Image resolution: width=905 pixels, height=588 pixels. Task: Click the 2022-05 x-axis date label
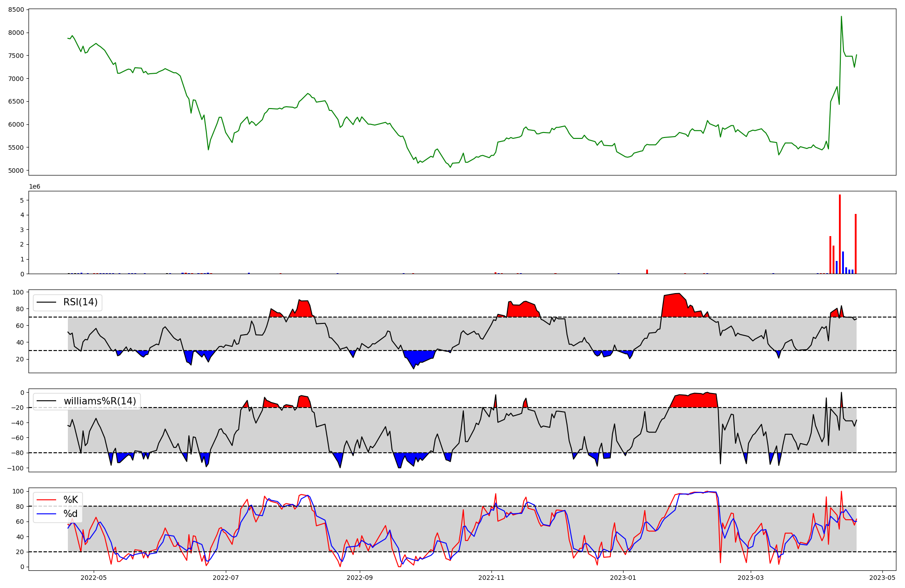[x=93, y=578]
